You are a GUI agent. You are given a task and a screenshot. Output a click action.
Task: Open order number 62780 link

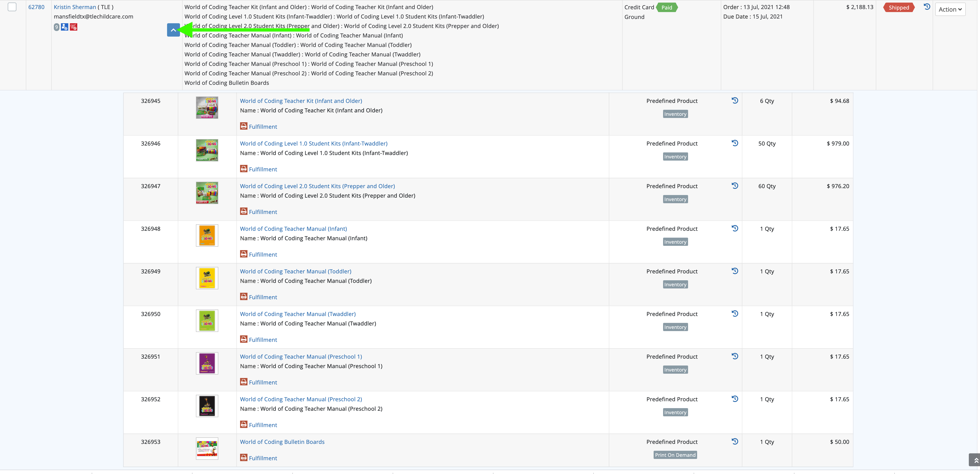(36, 7)
